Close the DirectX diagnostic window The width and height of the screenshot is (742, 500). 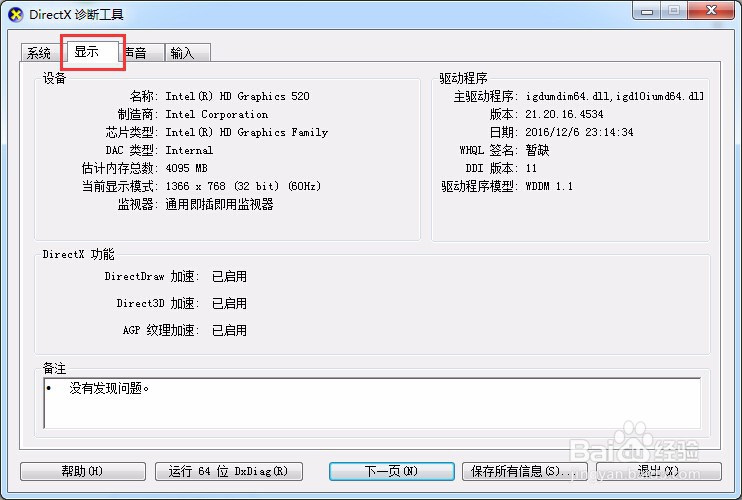(711, 11)
